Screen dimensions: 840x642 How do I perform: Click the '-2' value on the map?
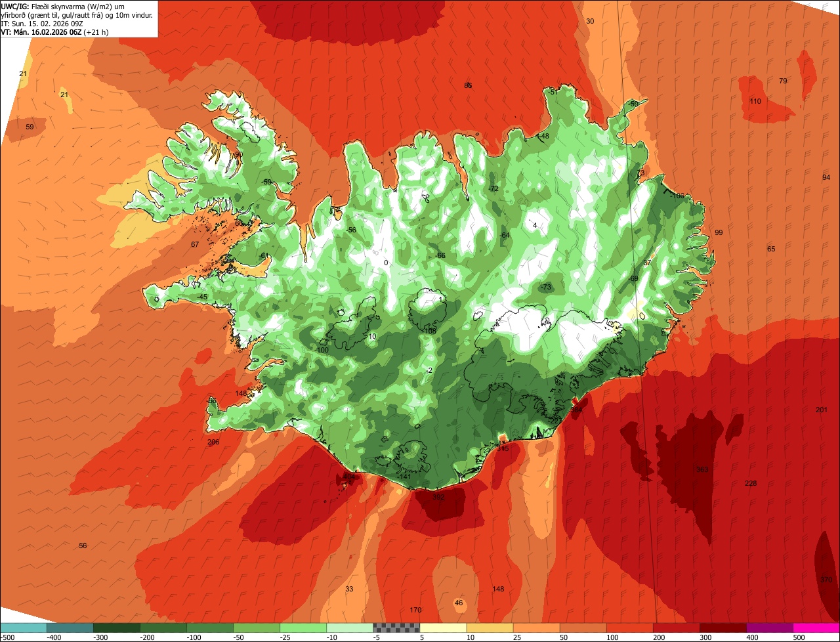click(429, 370)
